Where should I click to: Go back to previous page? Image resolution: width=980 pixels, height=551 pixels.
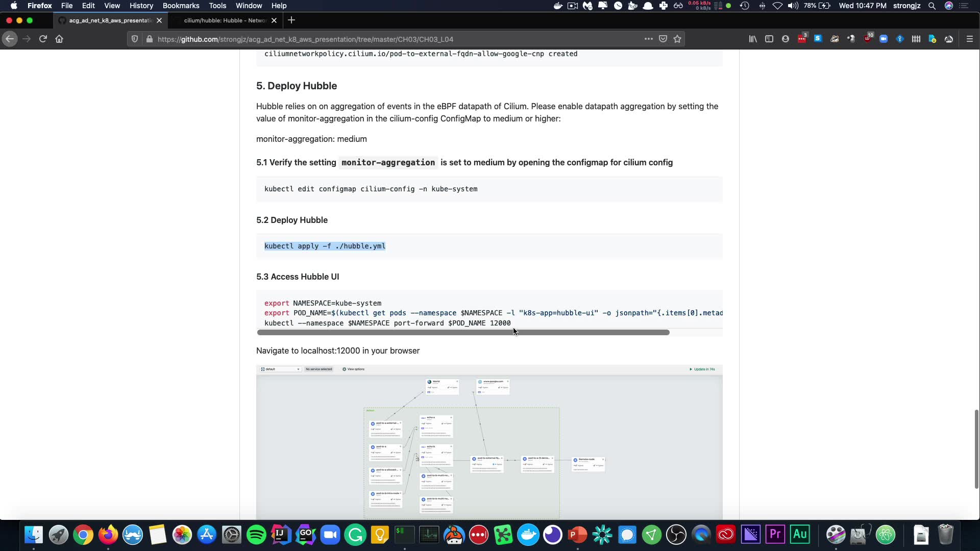tap(10, 39)
